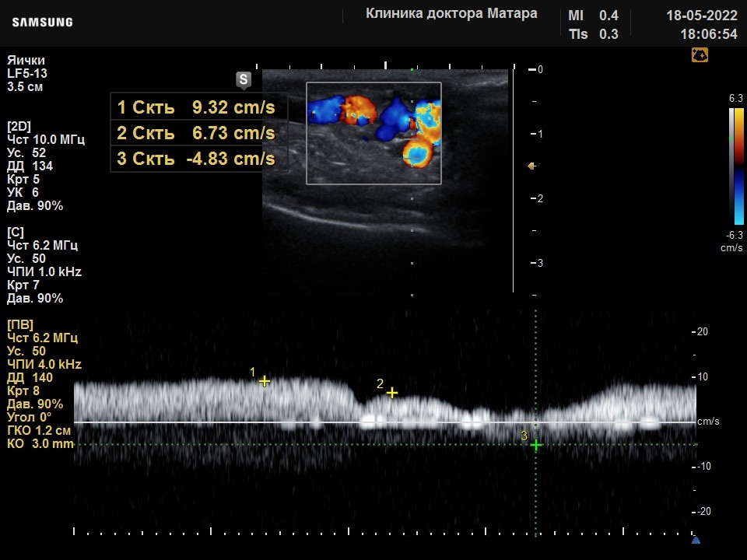747x560 pixels.
Task: Click the "[ПВ]" section header
Action: 20,325
